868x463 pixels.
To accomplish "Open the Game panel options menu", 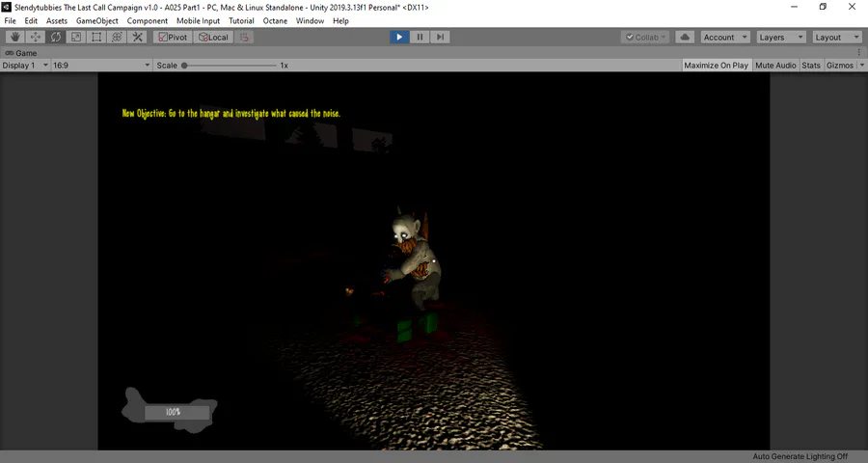I will tap(859, 53).
